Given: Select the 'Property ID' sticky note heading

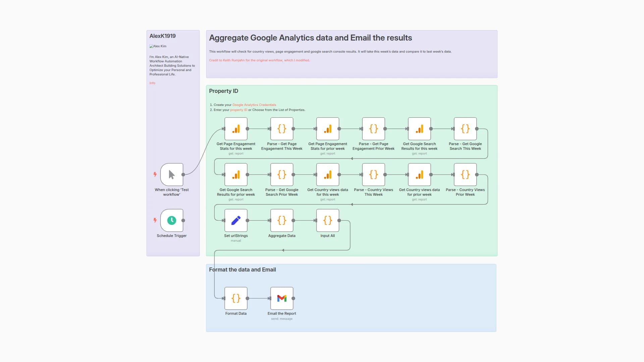Looking at the screenshot, I should point(223,91).
